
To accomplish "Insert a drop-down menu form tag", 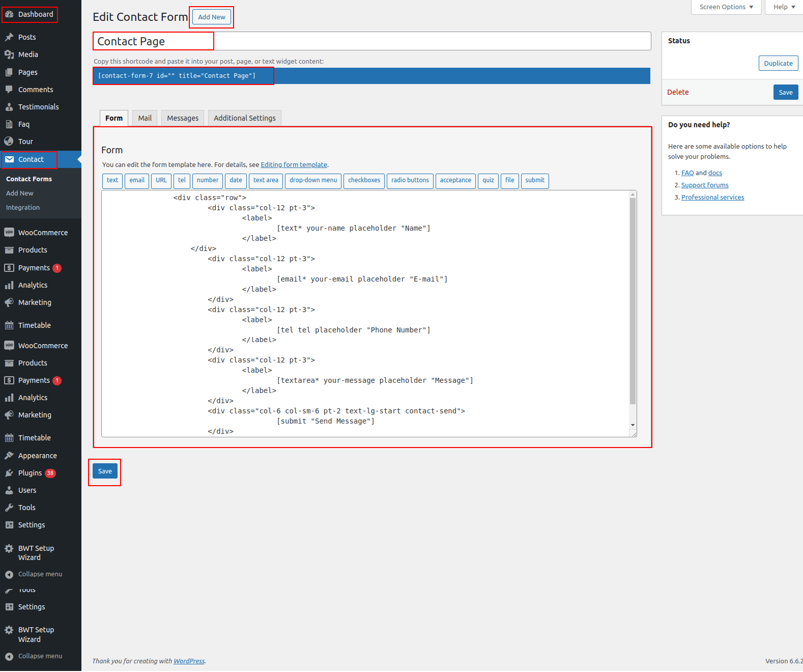I will point(313,180).
